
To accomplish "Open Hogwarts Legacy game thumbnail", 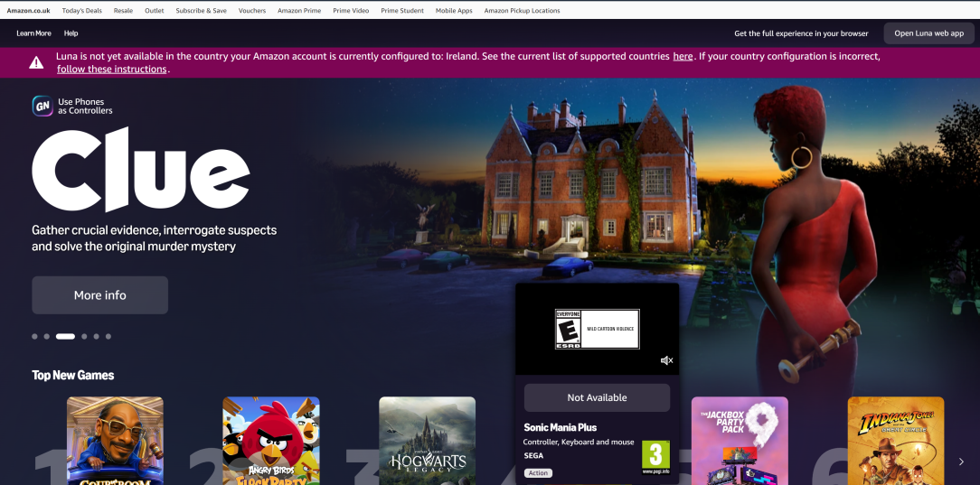I will [428, 441].
